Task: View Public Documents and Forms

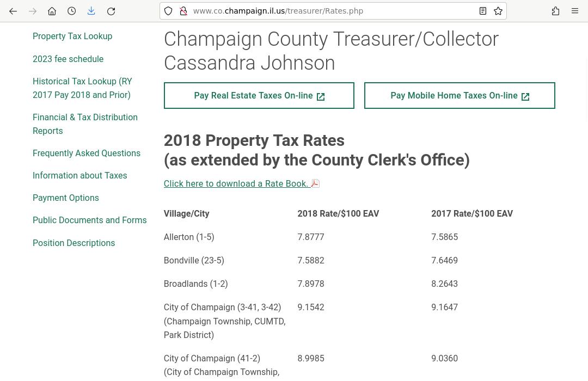Action: click(89, 220)
